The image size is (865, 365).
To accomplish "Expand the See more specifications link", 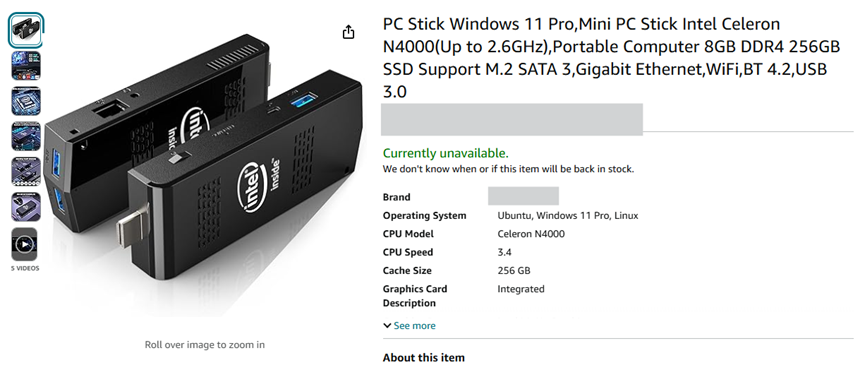I will point(414,326).
